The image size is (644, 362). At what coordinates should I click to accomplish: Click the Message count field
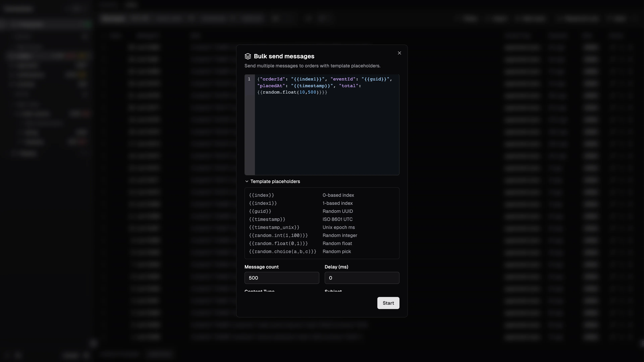[x=282, y=278]
